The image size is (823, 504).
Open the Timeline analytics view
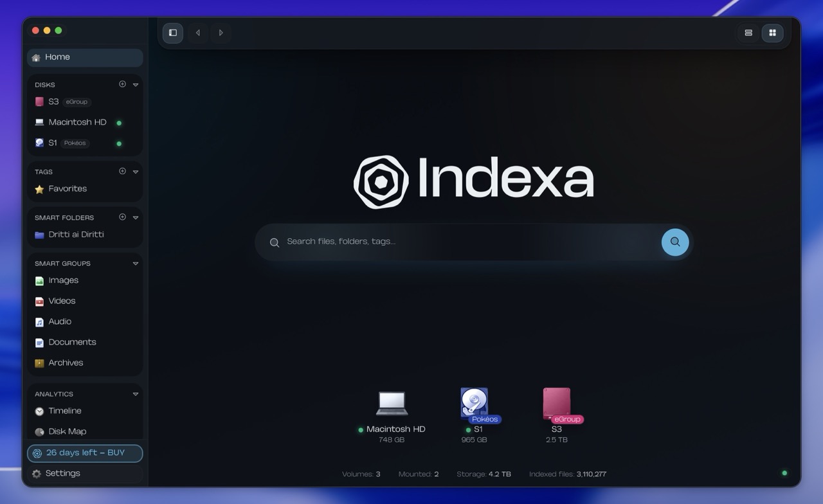[85, 411]
